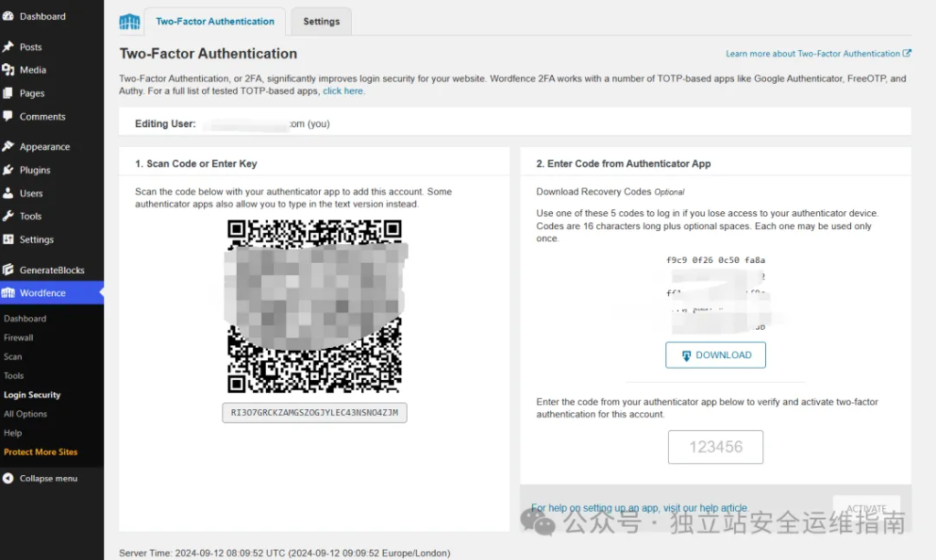Viewport: 936px width, 560px height.
Task: Click Protect More Sites link
Action: 40,452
